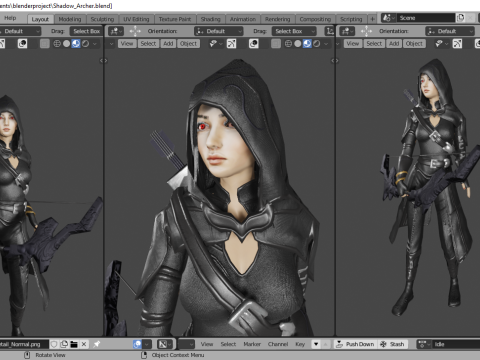Switch middle viewport to rendered shading
The height and width of the screenshot is (360, 480).
pos(316,44)
